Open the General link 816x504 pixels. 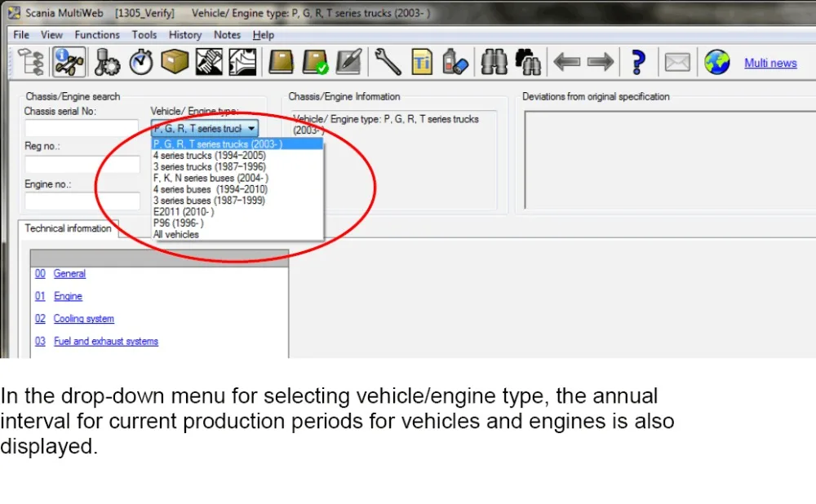[x=69, y=273]
